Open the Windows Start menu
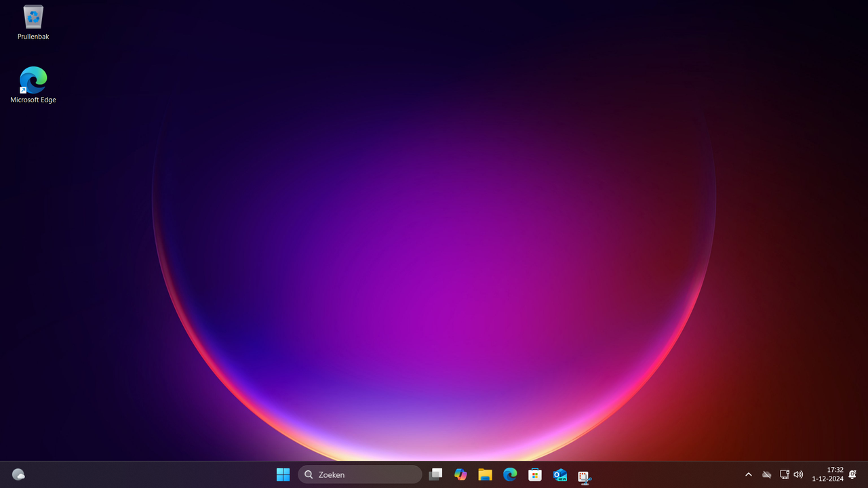The height and width of the screenshot is (488, 868). tap(283, 474)
